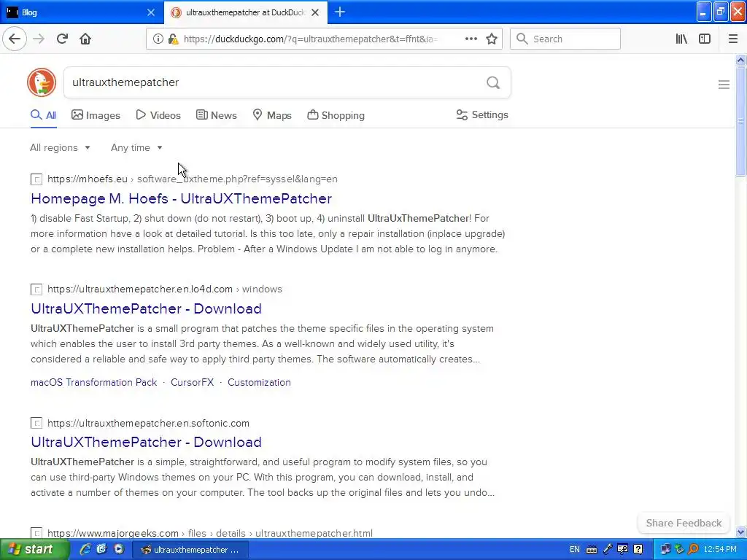This screenshot has height=560, width=747.
Task: Open the Library icon in toolbar
Action: coord(681,39)
